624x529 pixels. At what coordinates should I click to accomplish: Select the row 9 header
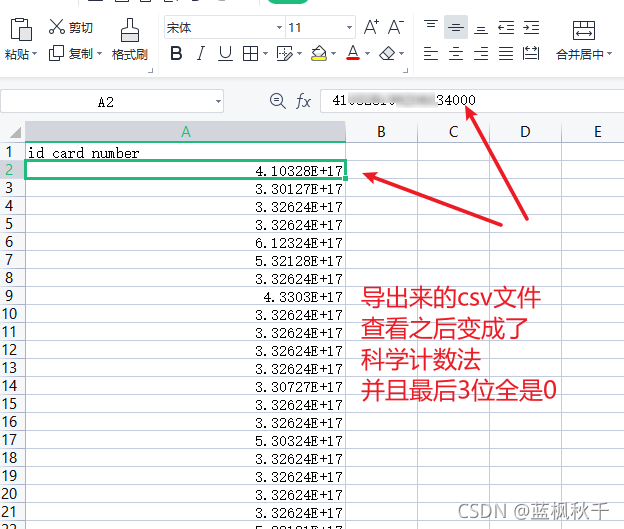tap(12, 296)
